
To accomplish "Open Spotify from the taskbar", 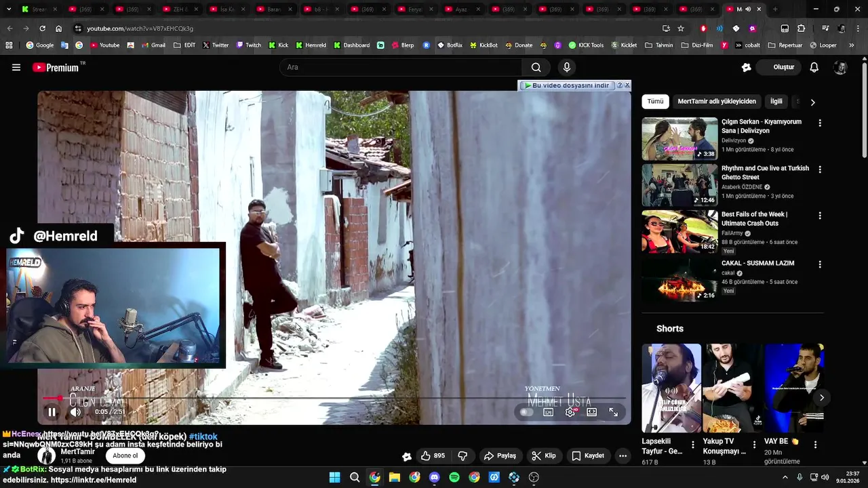I will click(454, 477).
